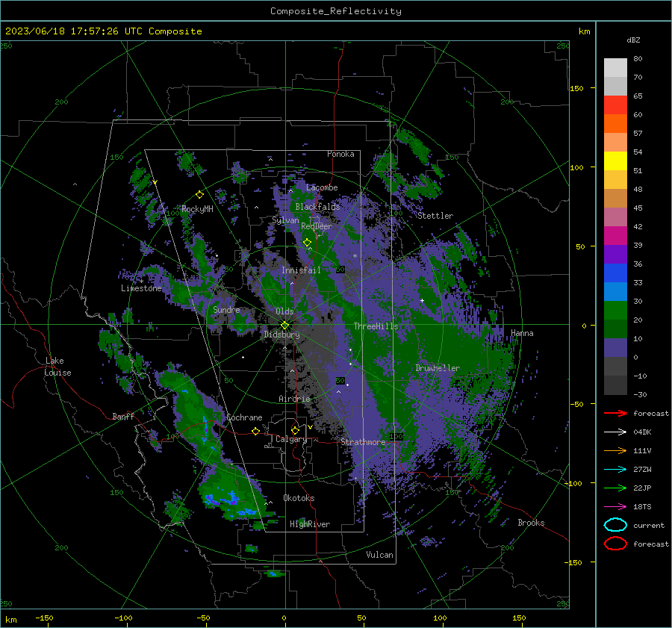Click the RedDeer city label
This screenshot has width=672, height=628.
[x=317, y=226]
